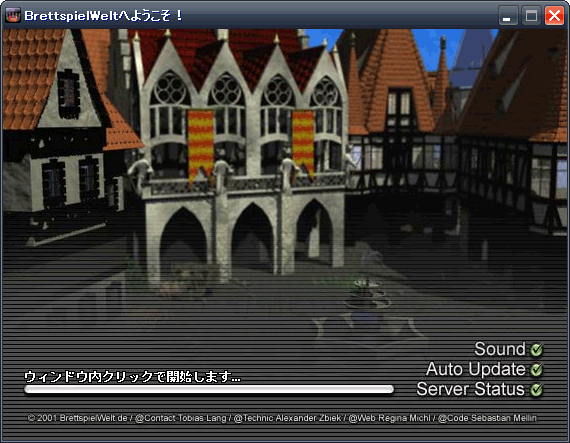
Task: Open the @Code Sebastian Mellin credit
Action: (x=487, y=418)
